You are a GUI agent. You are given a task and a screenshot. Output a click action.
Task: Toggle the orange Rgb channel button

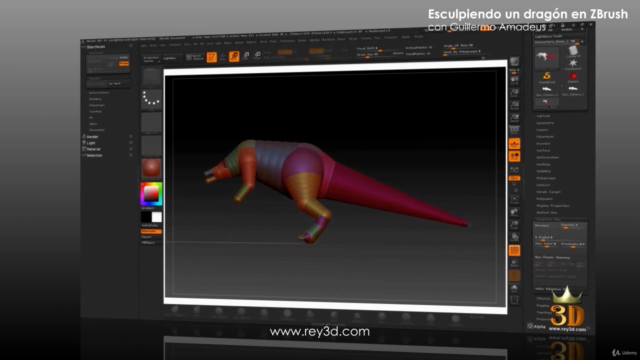tap(285, 52)
